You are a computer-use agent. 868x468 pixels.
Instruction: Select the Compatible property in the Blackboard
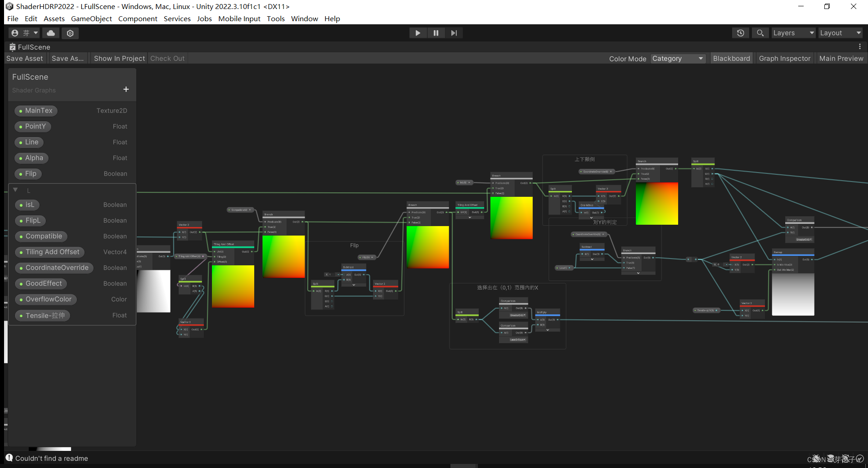click(41, 236)
